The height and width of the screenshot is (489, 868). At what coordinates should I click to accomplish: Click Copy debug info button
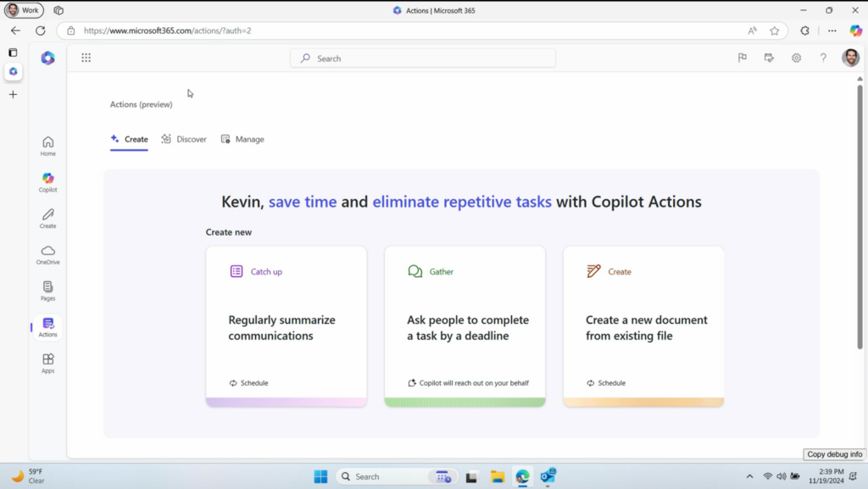pyautogui.click(x=834, y=454)
